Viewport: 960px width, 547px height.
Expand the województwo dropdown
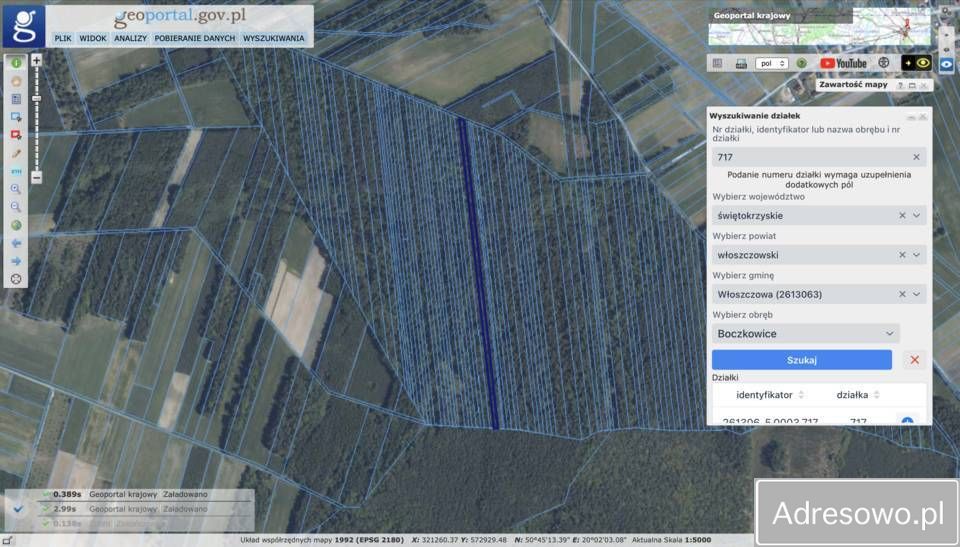[x=916, y=215]
